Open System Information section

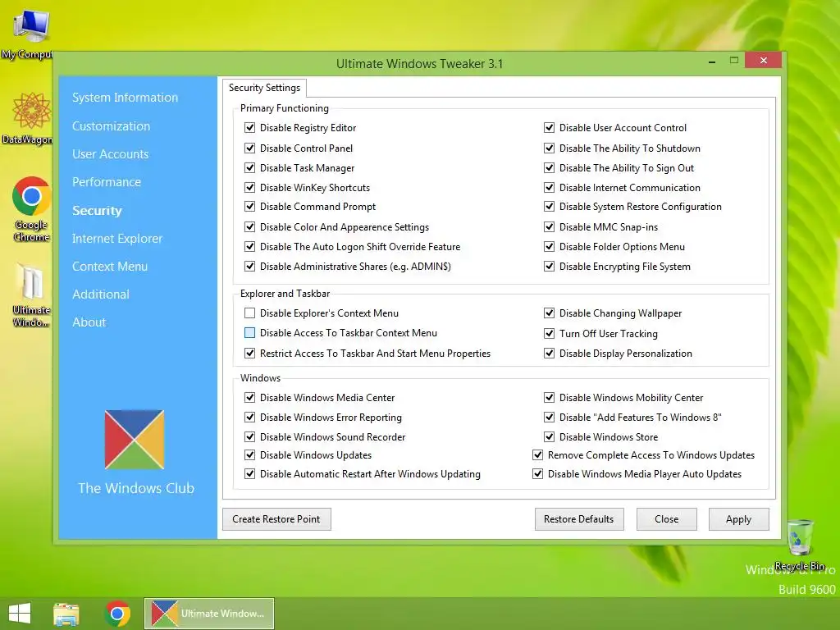(x=125, y=98)
